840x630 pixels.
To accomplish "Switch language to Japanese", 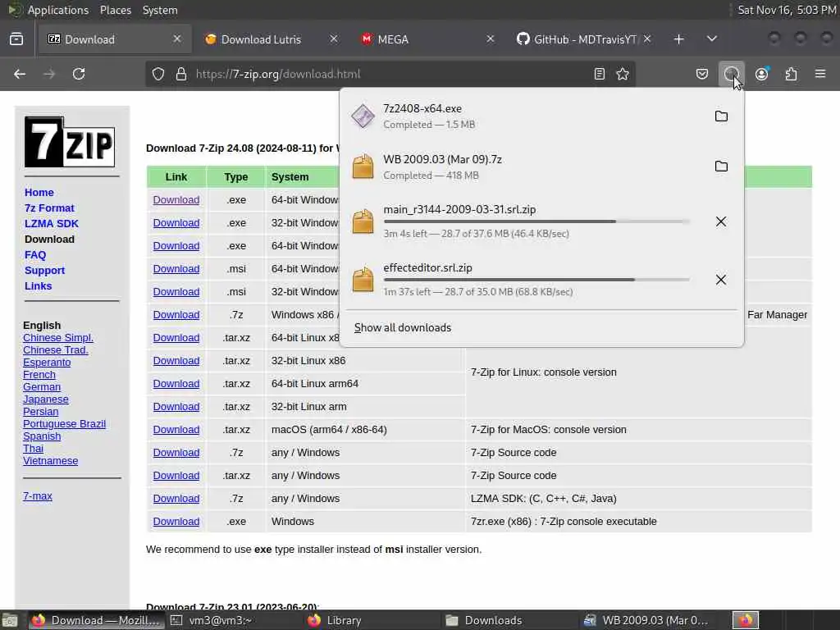I will point(46,399).
